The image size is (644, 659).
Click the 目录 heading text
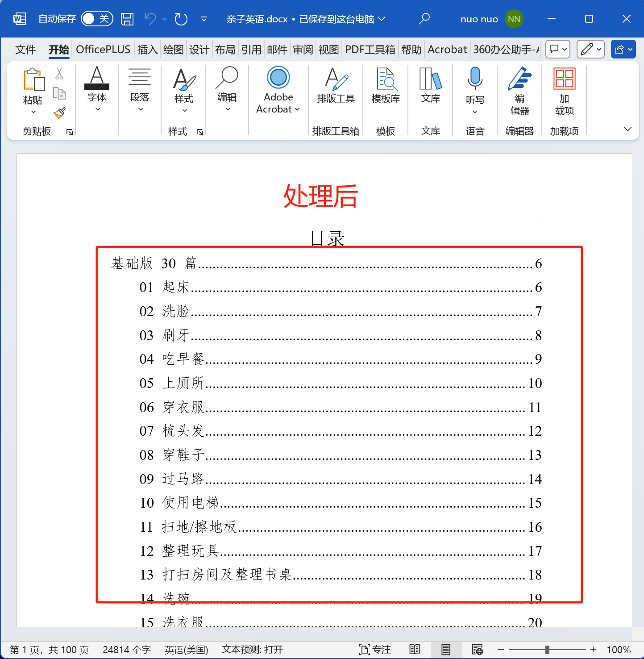tap(327, 238)
